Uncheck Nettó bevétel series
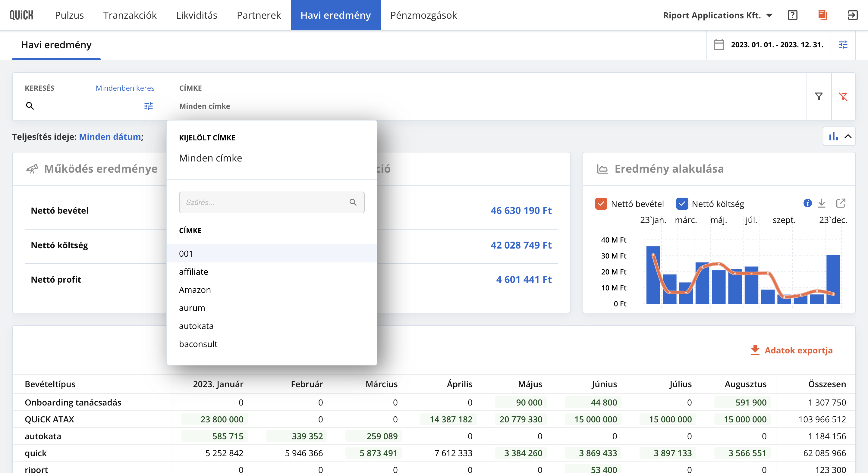 (601, 204)
